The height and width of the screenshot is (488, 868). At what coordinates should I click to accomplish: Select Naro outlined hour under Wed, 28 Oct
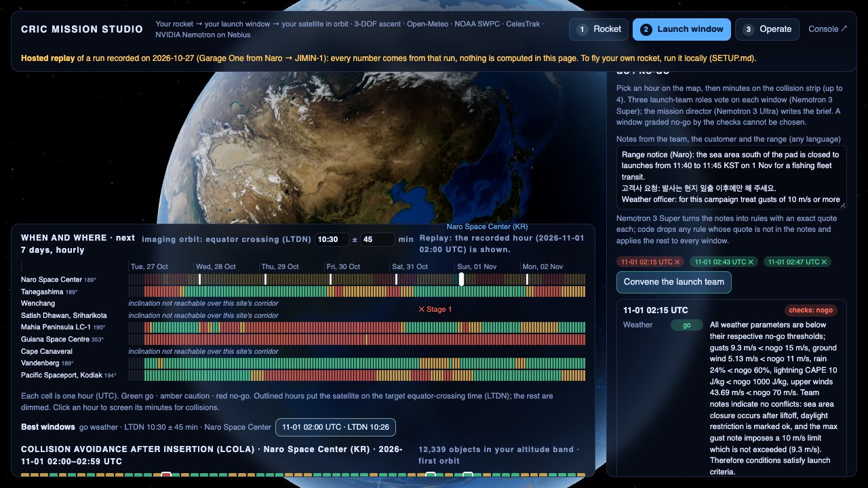199,279
